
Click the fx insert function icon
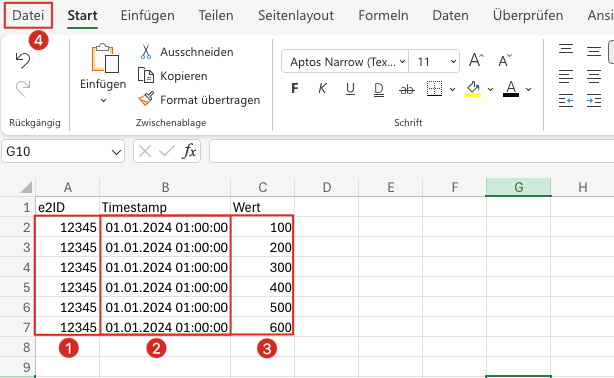pos(189,151)
